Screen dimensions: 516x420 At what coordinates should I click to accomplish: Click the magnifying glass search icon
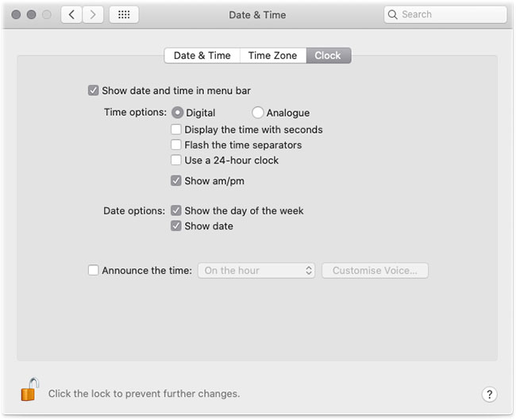tap(392, 14)
